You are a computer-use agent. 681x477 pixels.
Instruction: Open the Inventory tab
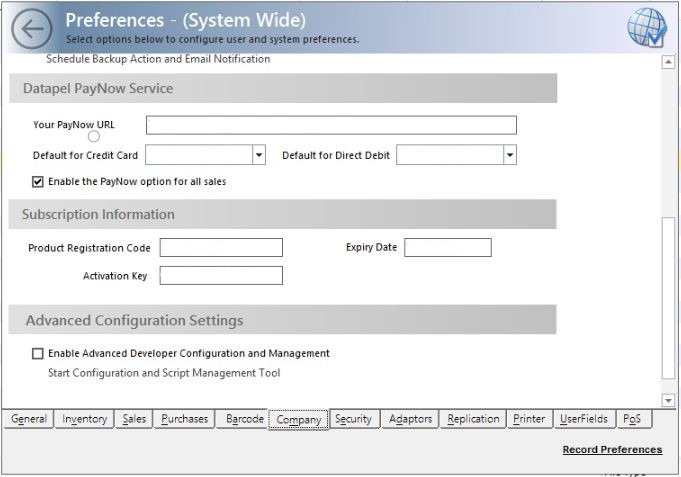click(x=85, y=419)
